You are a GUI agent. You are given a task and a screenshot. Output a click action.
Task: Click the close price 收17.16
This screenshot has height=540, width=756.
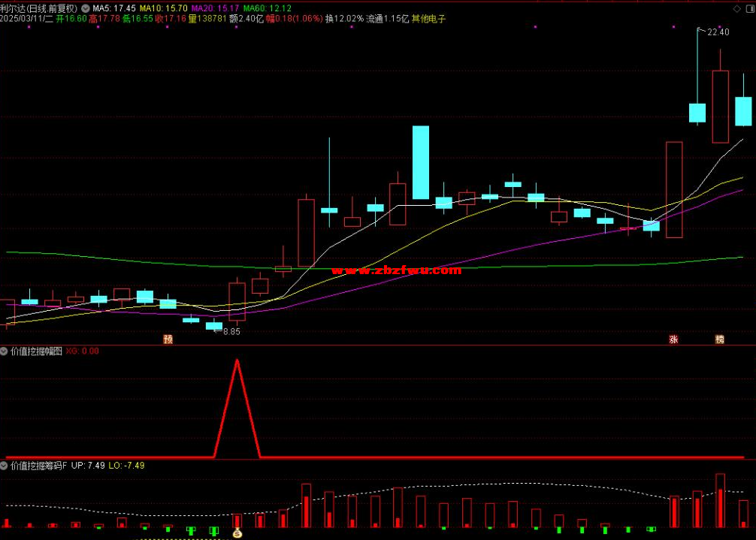(171, 19)
